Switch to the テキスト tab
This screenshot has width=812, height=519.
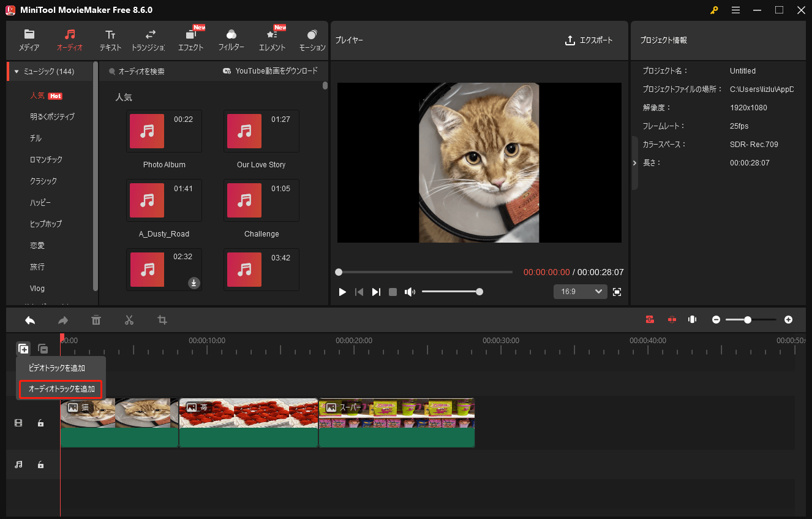[110, 40]
